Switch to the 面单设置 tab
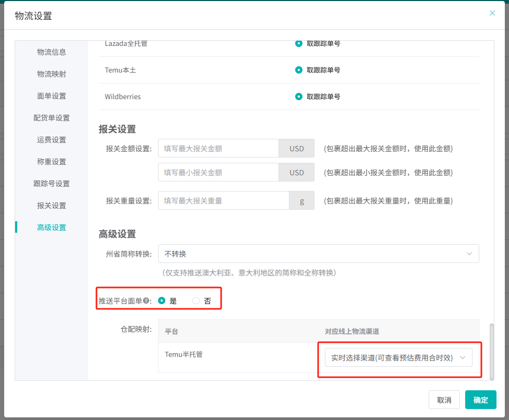The width and height of the screenshot is (509, 420). [x=52, y=96]
